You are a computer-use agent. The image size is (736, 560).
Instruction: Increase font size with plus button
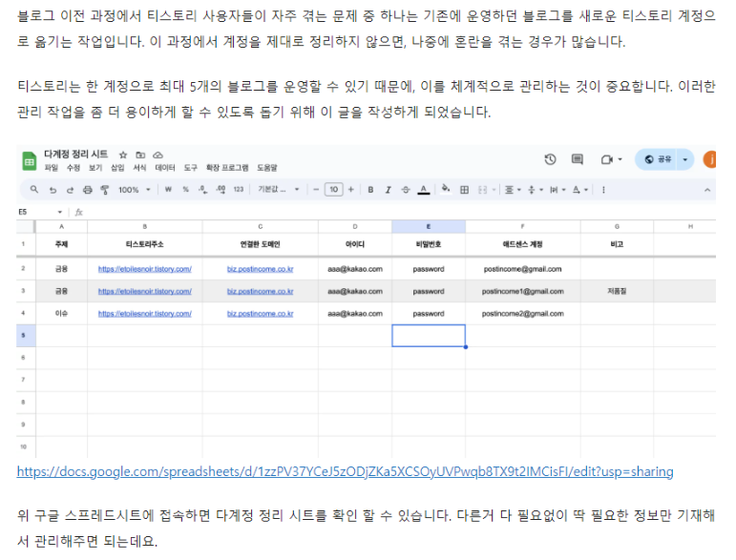pyautogui.click(x=350, y=190)
